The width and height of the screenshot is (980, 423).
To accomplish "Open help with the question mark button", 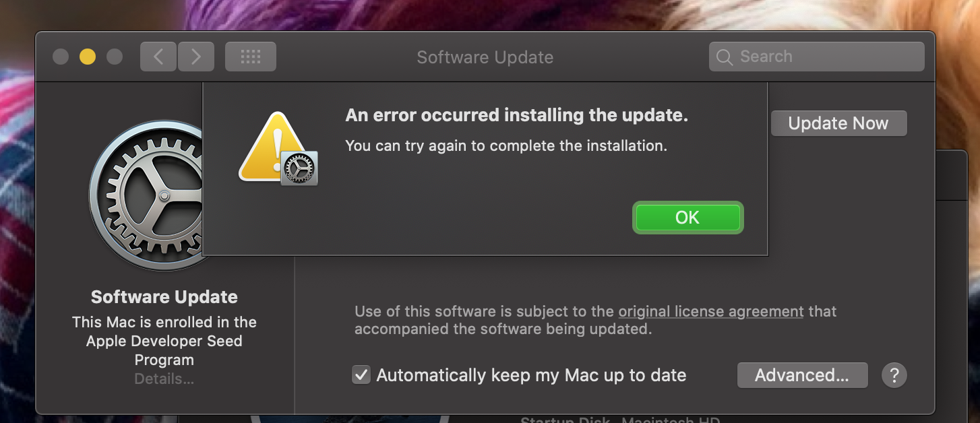I will [x=894, y=375].
